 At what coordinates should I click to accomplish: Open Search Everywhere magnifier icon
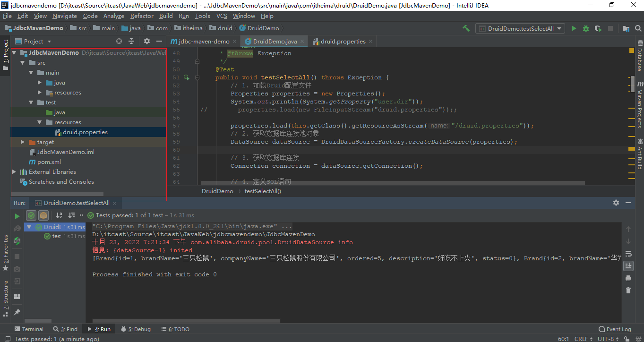[638, 28]
